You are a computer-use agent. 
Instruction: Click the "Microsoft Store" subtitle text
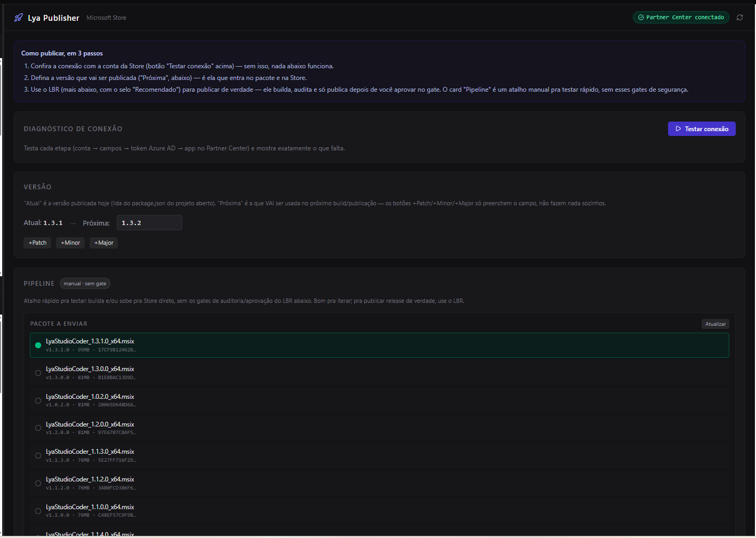(107, 18)
